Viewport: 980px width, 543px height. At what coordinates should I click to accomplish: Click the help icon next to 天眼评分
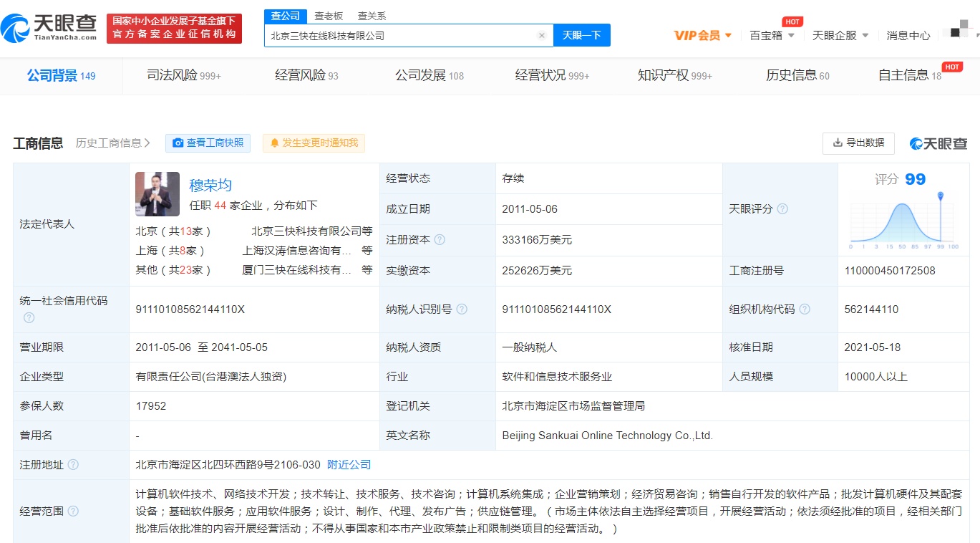click(782, 209)
